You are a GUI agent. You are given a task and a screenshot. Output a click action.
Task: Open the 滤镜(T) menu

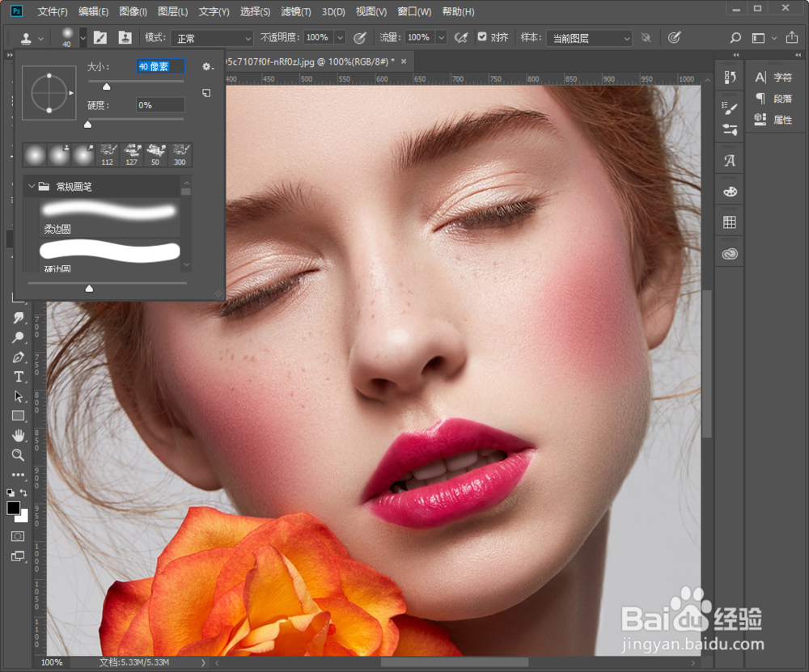[294, 12]
